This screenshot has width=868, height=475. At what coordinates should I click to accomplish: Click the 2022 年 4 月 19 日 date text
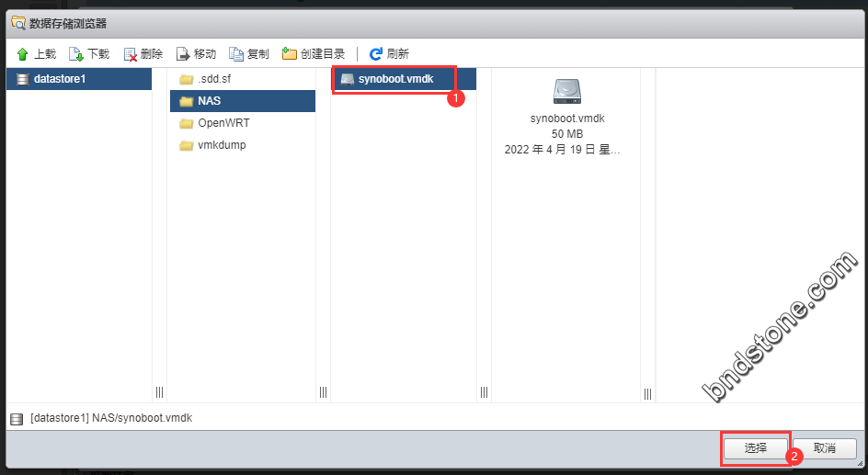(x=562, y=150)
